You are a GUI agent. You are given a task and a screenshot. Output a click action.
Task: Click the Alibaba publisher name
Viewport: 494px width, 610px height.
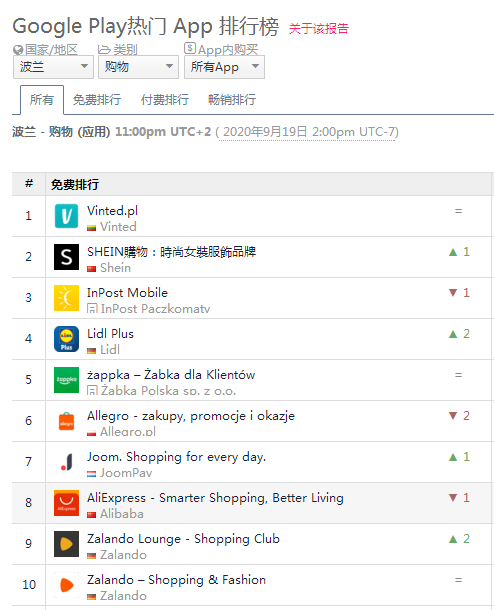click(122, 514)
